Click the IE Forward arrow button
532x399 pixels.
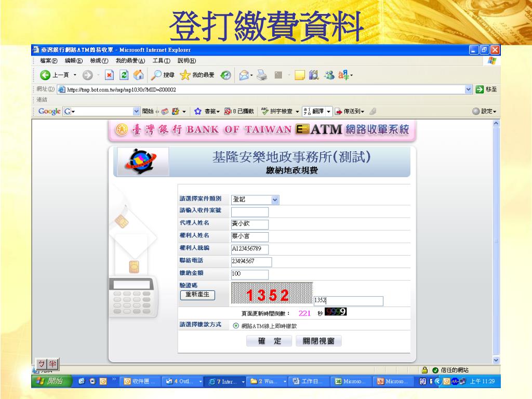87,75
